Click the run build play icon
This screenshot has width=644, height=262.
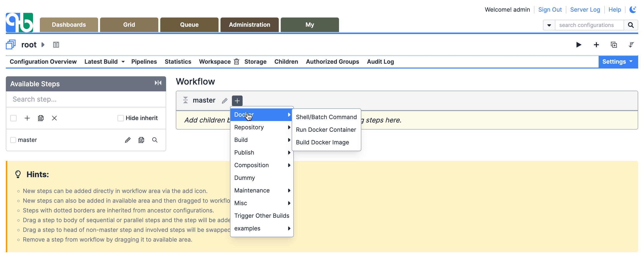[578, 45]
